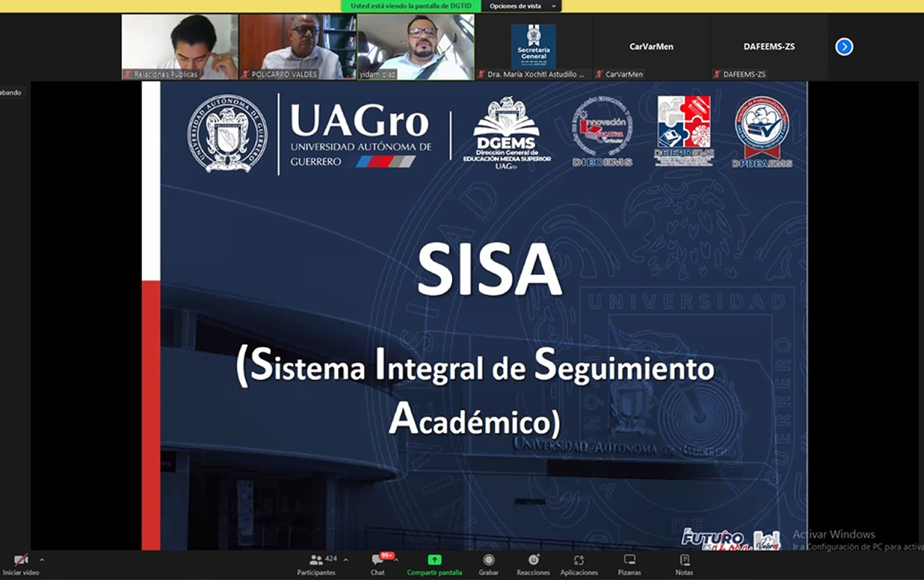The width and height of the screenshot is (924, 580).
Task: Open Notas in the toolbar
Action: pyautogui.click(x=684, y=565)
